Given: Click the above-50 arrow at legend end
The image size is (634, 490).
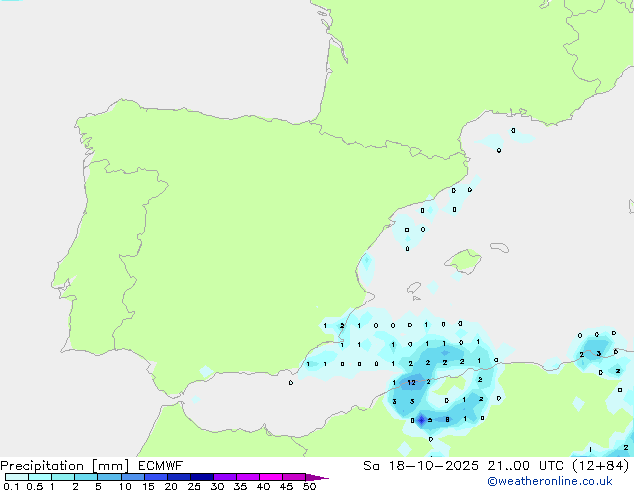Looking at the screenshot, I should [317, 477].
